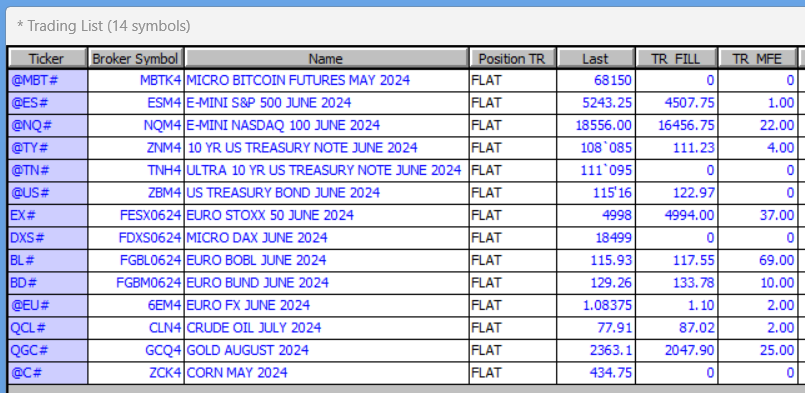Click the DXS# Micro DAX ticker

tap(48, 238)
